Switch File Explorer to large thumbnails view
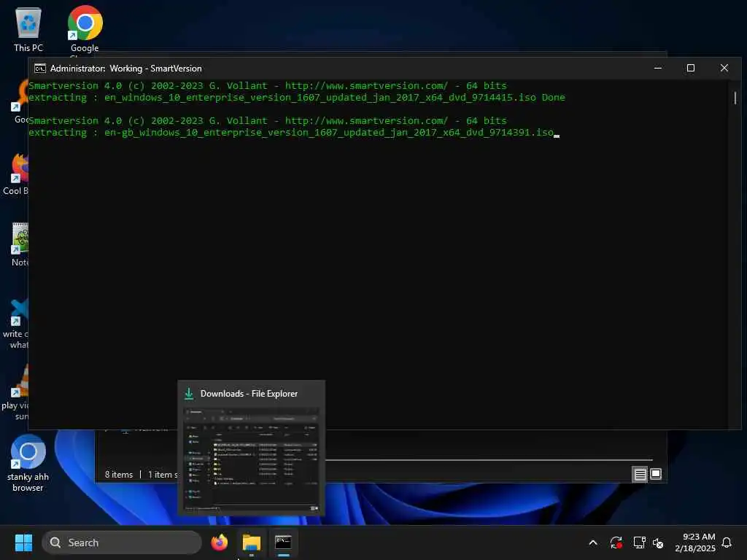Viewport: 747px width, 560px height. click(x=656, y=474)
